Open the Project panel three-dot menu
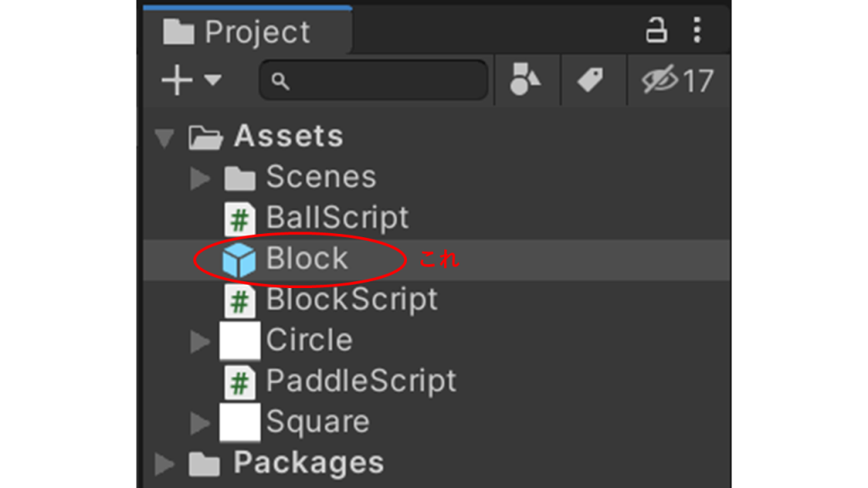The image size is (868, 488). pos(697,31)
